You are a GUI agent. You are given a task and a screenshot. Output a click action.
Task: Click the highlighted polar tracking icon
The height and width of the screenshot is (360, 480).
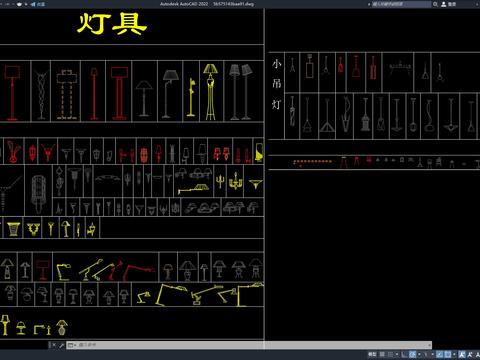pos(412,354)
